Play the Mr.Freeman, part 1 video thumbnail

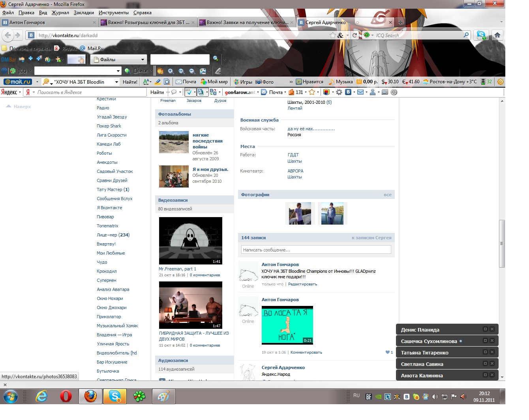coord(190,240)
